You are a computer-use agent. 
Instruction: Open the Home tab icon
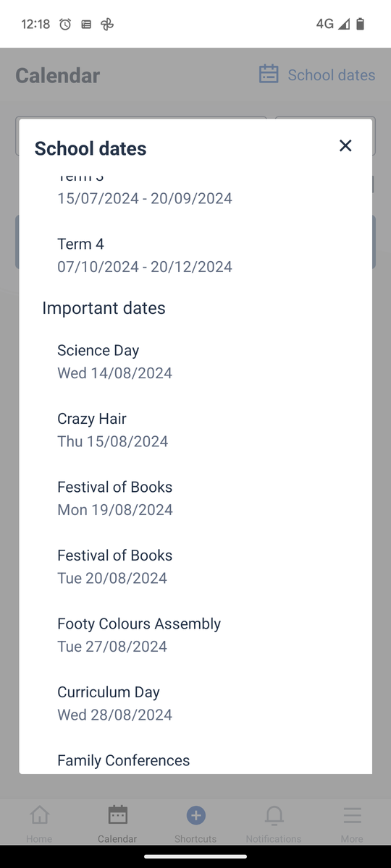pyautogui.click(x=39, y=815)
